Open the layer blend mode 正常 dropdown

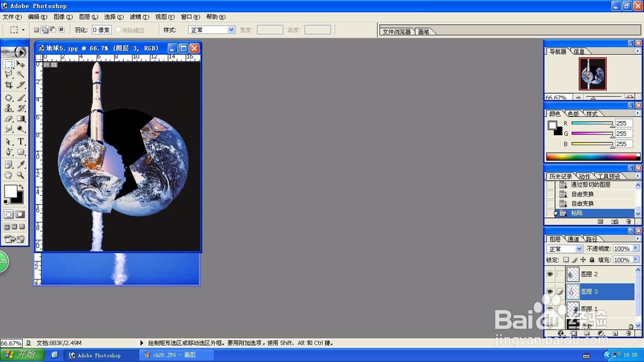(579, 249)
